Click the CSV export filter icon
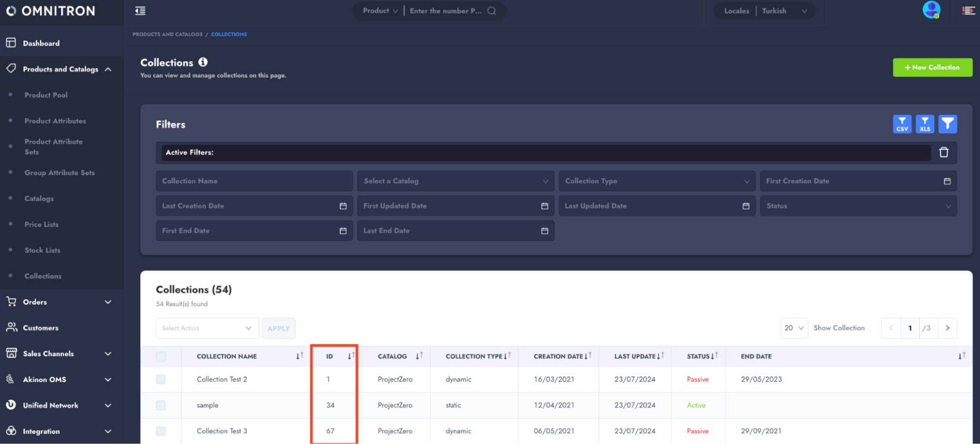 pyautogui.click(x=902, y=124)
